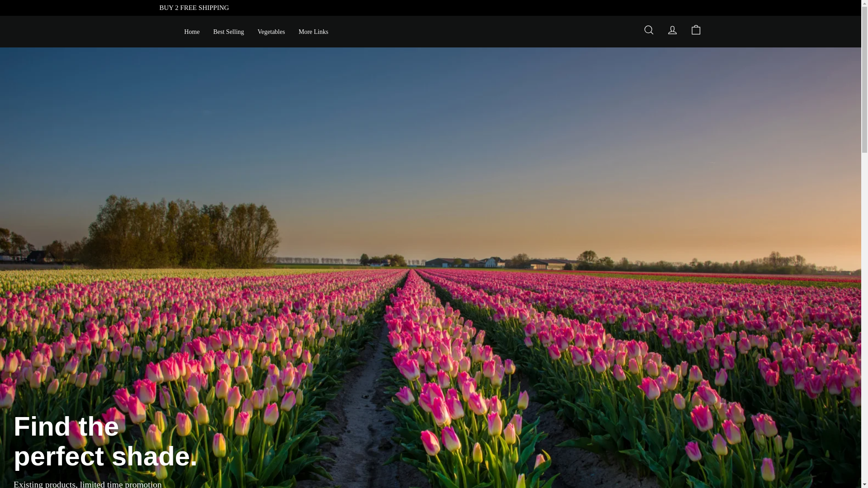
Task: Click 'Existing products, limited time promotion' text
Action: click(88, 483)
